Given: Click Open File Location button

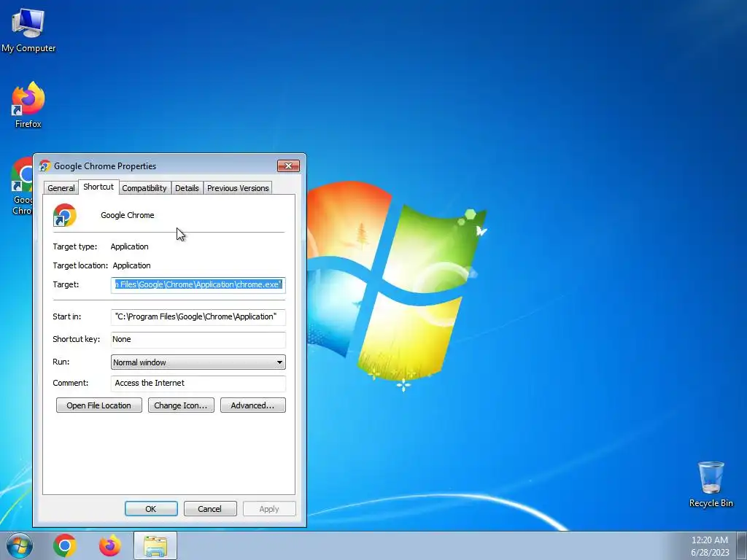Looking at the screenshot, I should tap(99, 405).
